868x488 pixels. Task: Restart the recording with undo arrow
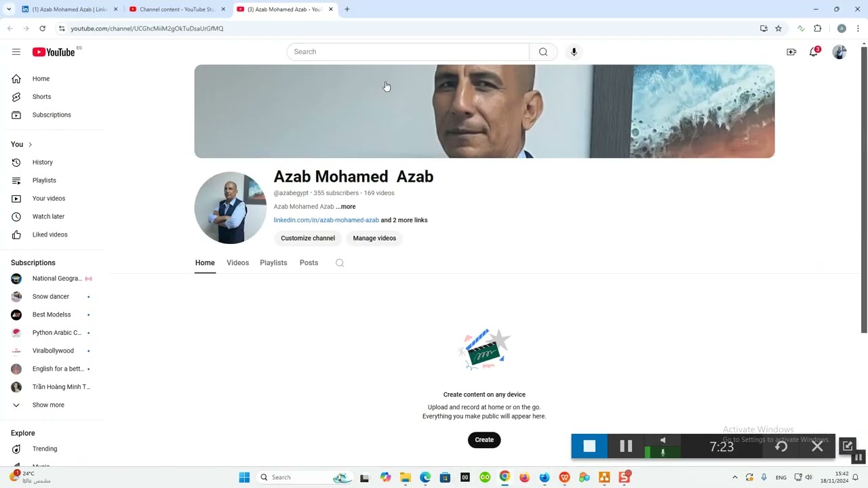[x=781, y=446]
